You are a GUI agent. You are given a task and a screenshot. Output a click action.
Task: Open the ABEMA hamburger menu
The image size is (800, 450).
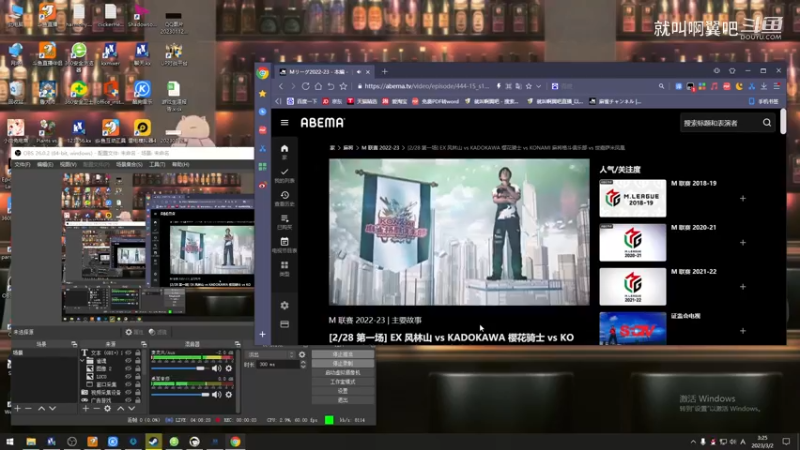pyautogui.click(x=284, y=122)
